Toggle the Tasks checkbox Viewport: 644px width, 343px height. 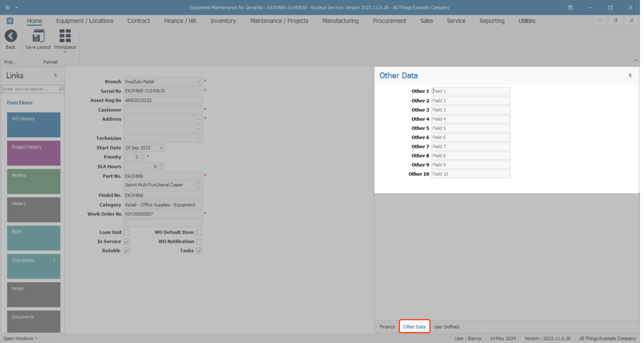coord(199,251)
